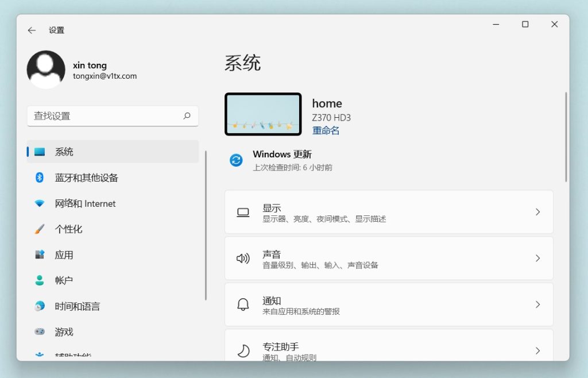
Task: Click the 系统 page heading
Action: coord(243,63)
